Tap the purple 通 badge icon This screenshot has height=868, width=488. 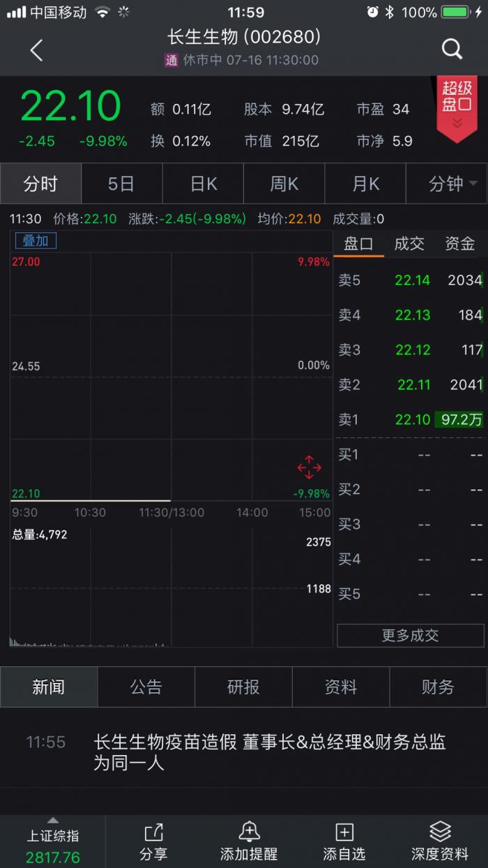(171, 60)
